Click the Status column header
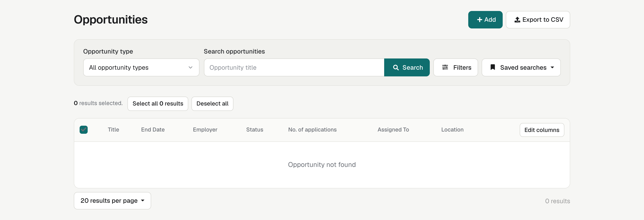Screen dimensions: 644x220 (x=254, y=129)
